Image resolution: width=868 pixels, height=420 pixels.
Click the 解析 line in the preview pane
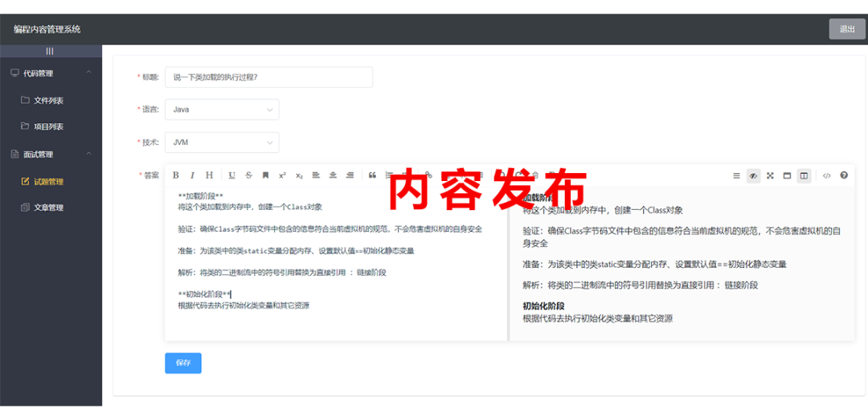(641, 286)
